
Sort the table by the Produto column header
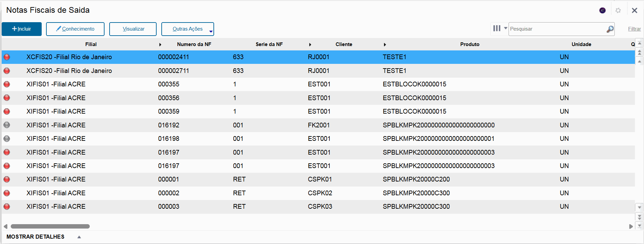470,44
